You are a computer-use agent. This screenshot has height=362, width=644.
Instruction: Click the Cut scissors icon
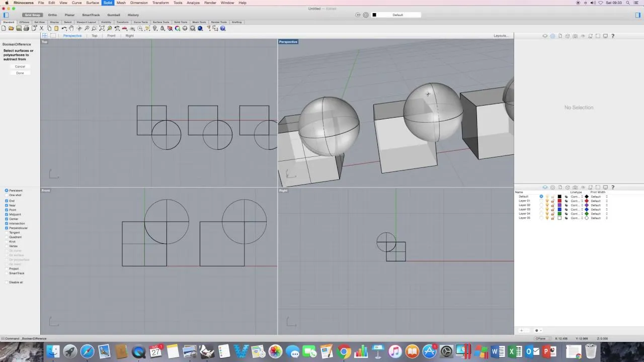[x=42, y=28]
